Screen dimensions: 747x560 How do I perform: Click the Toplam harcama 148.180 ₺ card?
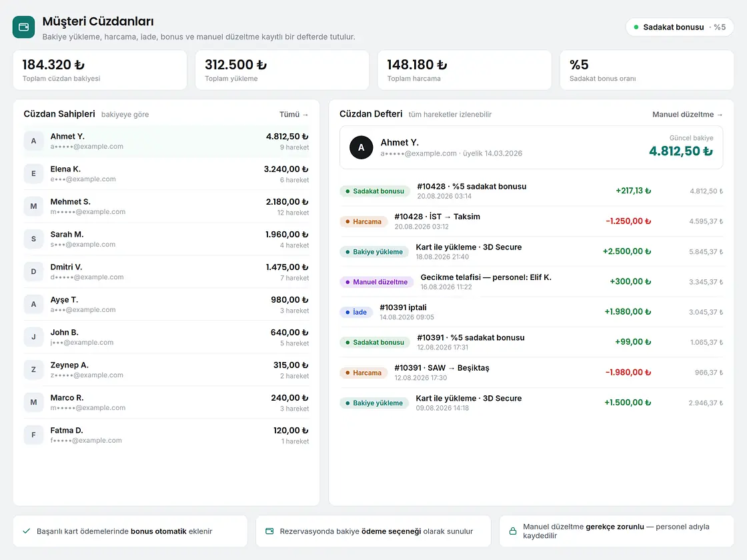464,70
